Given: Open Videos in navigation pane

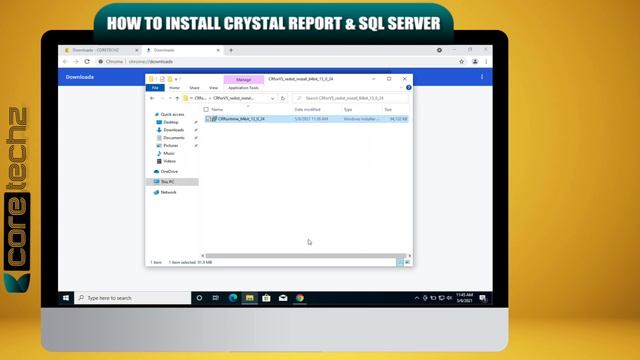Looking at the screenshot, I should (169, 161).
